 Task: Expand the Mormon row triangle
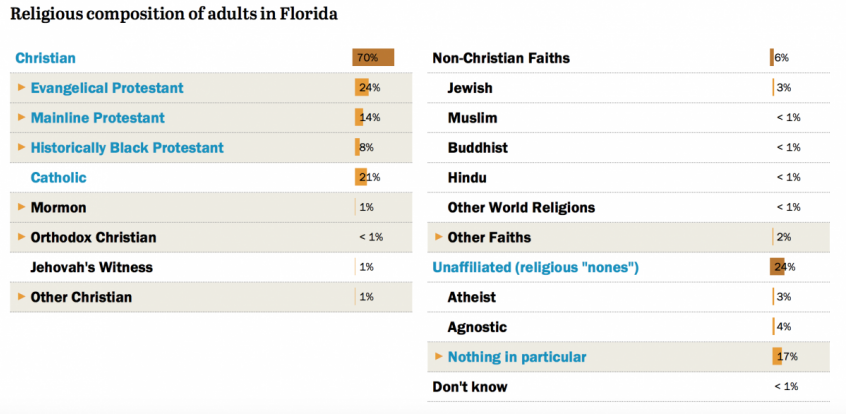[22, 207]
